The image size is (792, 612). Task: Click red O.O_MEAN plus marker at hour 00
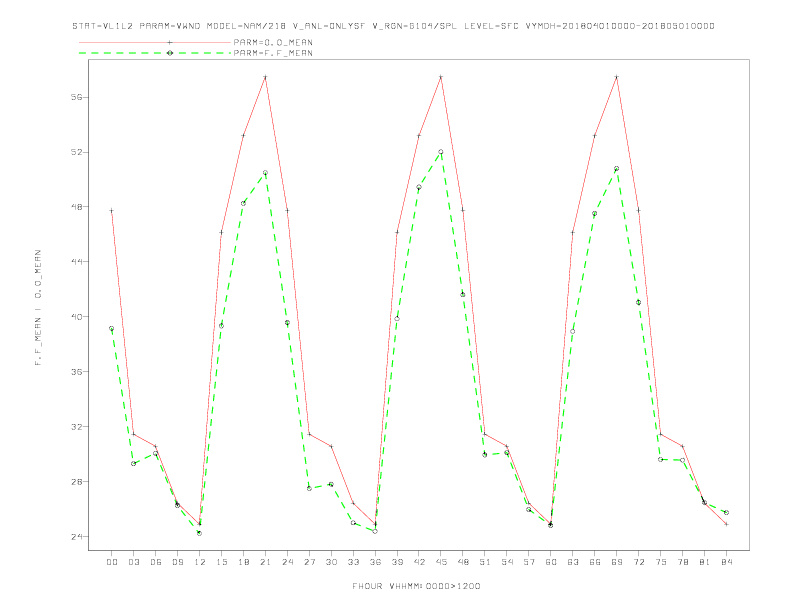(x=112, y=211)
